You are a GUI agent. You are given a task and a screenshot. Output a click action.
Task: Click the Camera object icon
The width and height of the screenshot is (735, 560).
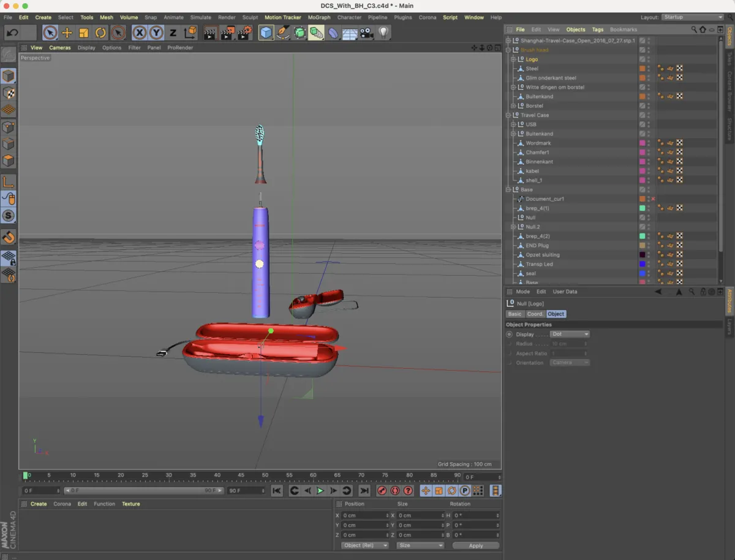[x=367, y=33]
